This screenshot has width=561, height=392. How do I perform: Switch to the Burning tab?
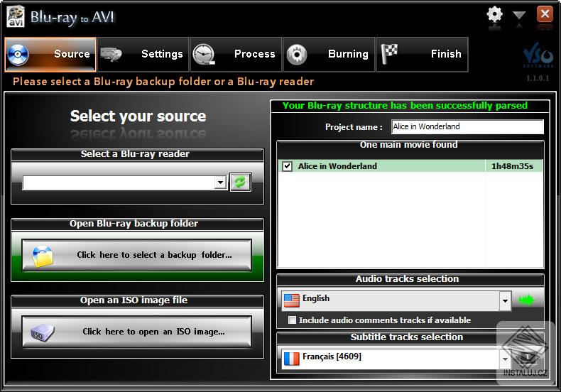[x=329, y=54]
